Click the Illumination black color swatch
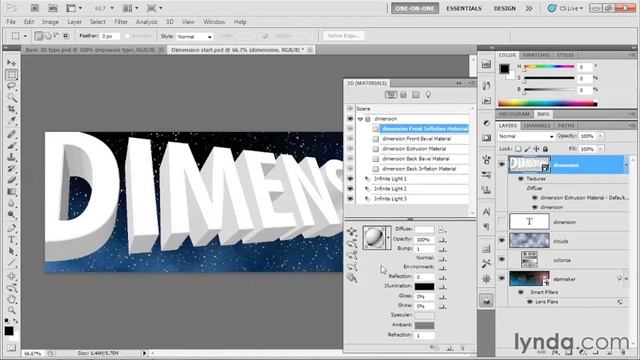The width and height of the screenshot is (640, 360). pyautogui.click(x=424, y=287)
